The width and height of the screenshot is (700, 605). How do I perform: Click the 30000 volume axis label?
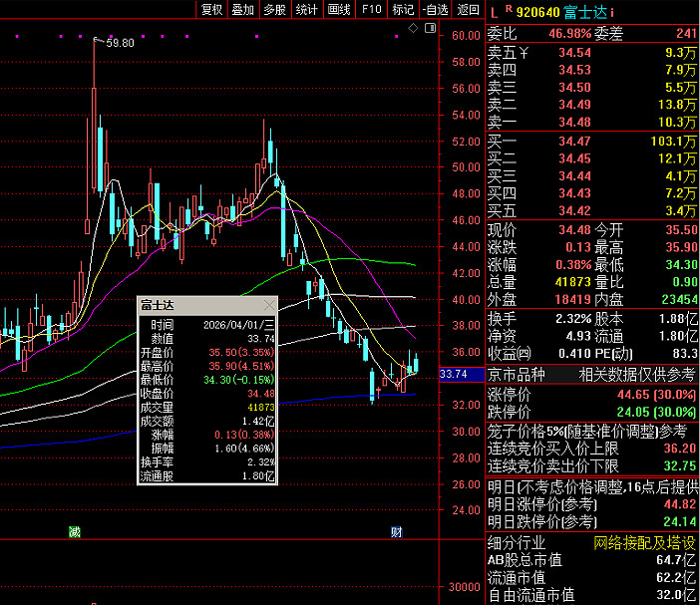[465, 587]
